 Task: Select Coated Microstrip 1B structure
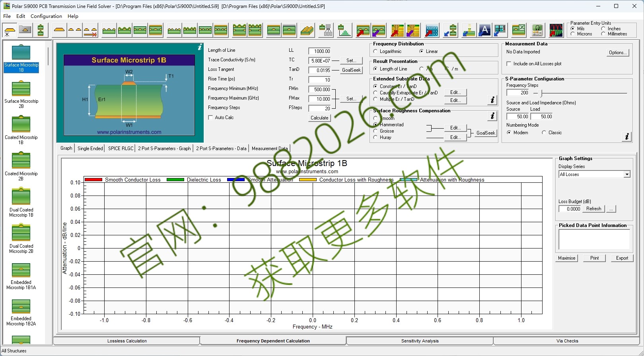pos(21,130)
